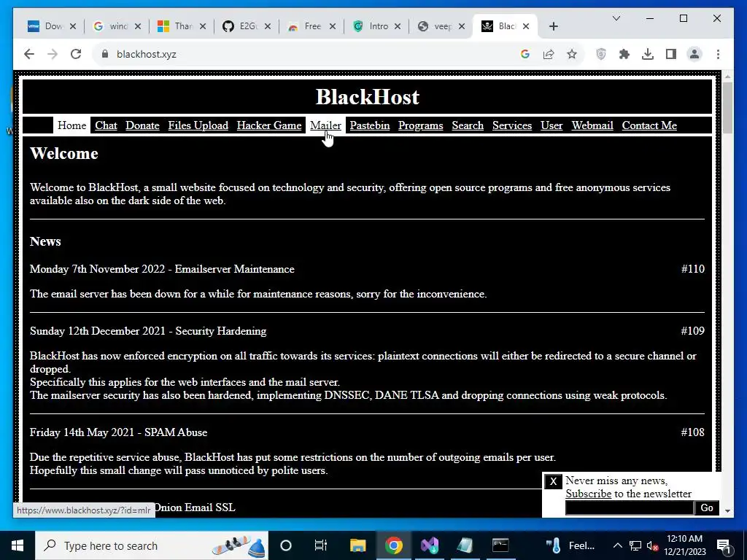Open the Mailer page
747x560 pixels.
(325, 125)
